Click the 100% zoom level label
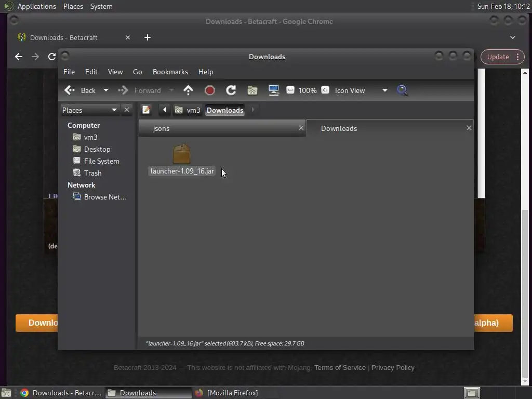532x399 pixels. [x=308, y=90]
